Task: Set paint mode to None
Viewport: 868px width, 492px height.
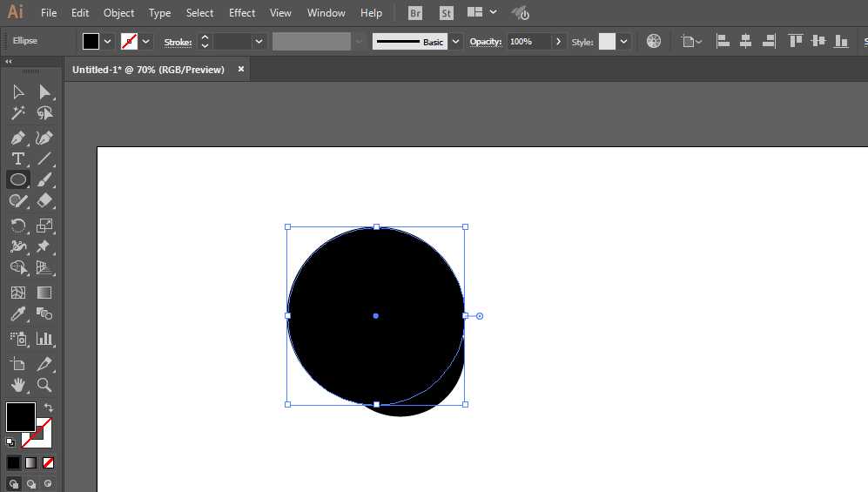Action: [x=49, y=462]
